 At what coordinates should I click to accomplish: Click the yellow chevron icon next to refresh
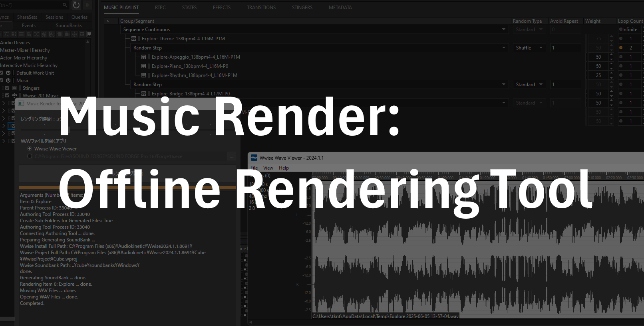[x=87, y=5]
